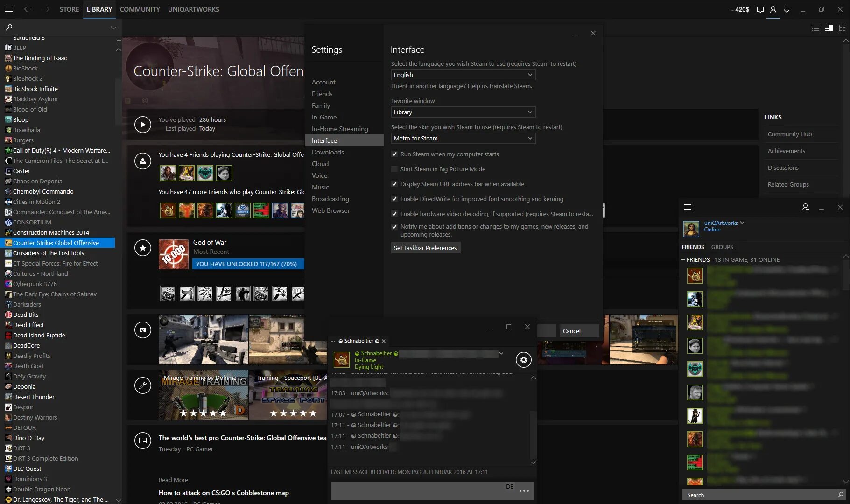Open Read More link under news
Screen dimensions: 850x504
pyautogui.click(x=173, y=480)
